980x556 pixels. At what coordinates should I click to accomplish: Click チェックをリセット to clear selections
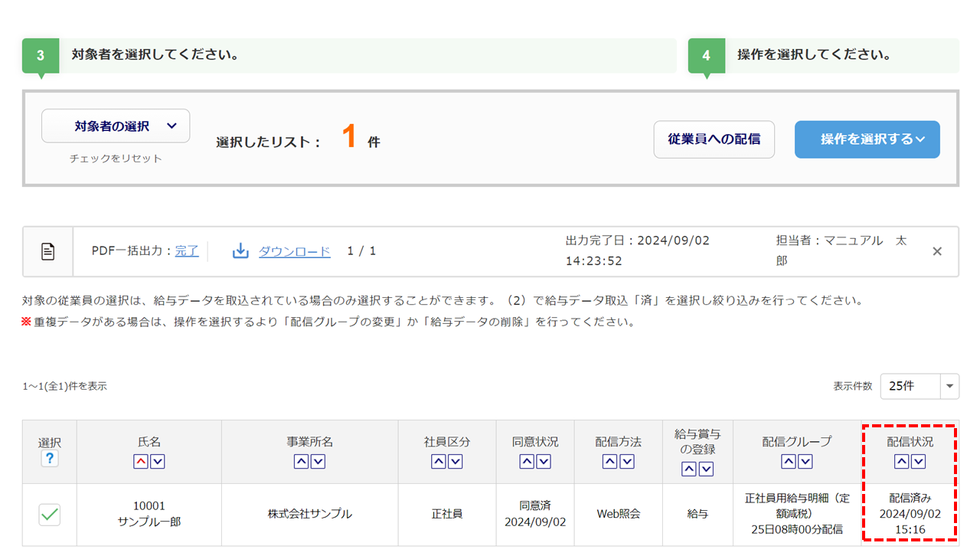click(x=116, y=159)
